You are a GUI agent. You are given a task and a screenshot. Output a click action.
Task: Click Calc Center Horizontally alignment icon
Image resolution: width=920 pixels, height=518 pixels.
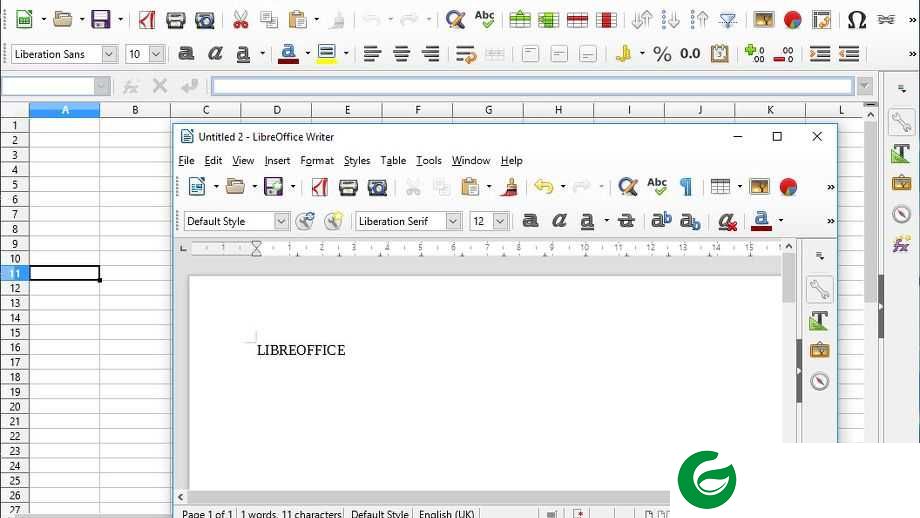pyautogui.click(x=401, y=54)
